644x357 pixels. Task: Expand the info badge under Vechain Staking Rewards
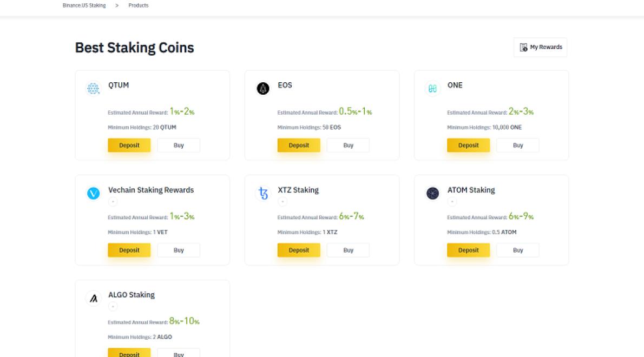tap(113, 201)
